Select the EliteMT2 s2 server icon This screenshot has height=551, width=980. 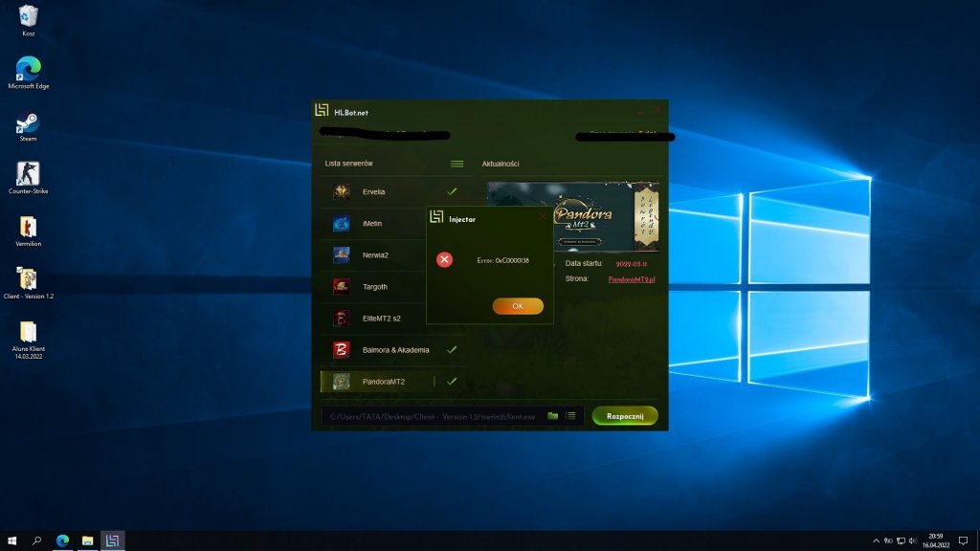click(x=342, y=319)
